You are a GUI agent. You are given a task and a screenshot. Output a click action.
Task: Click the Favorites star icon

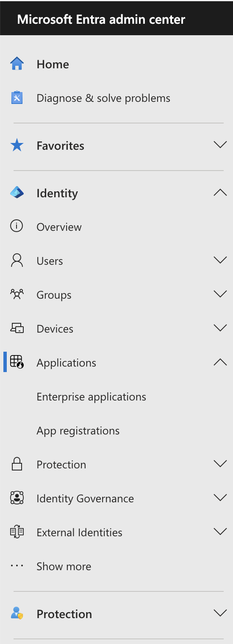[x=17, y=146]
